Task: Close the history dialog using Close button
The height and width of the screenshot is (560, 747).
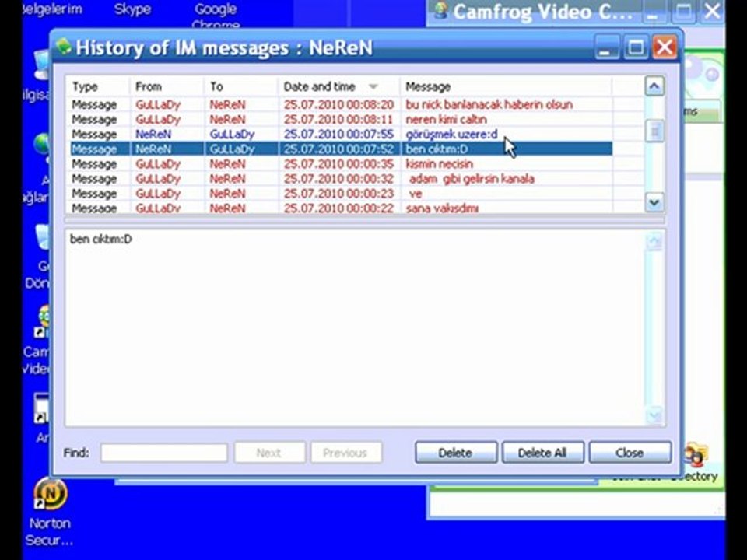Action: point(630,453)
